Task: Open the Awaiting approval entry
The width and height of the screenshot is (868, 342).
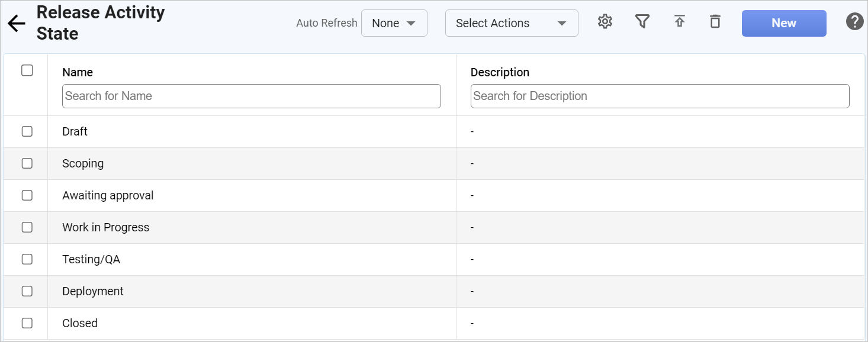Action: [x=108, y=195]
